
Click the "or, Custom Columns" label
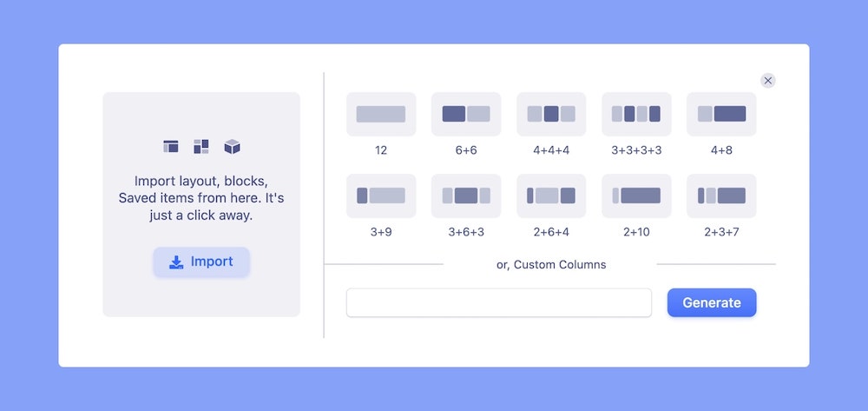tap(550, 264)
